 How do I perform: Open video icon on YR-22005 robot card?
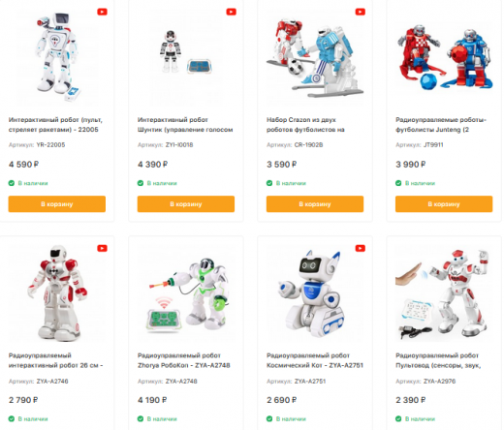pos(102,12)
